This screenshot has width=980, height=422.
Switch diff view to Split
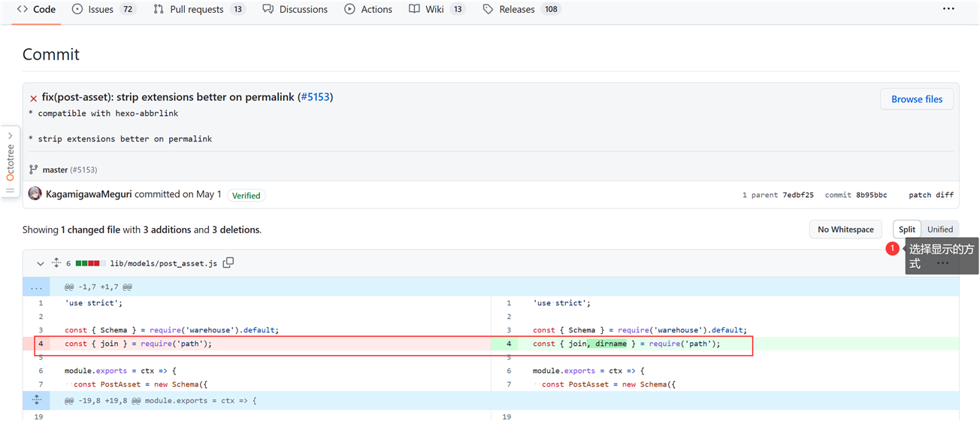point(906,229)
